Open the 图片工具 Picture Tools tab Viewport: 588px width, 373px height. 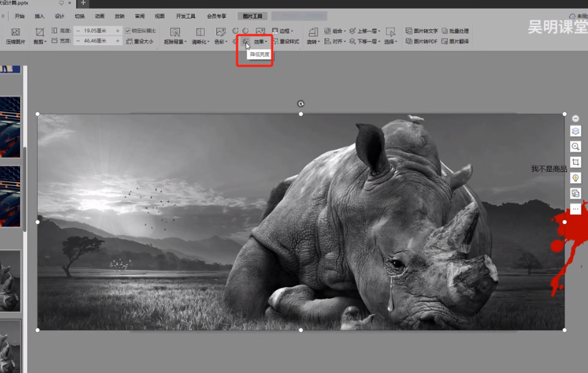pos(252,16)
